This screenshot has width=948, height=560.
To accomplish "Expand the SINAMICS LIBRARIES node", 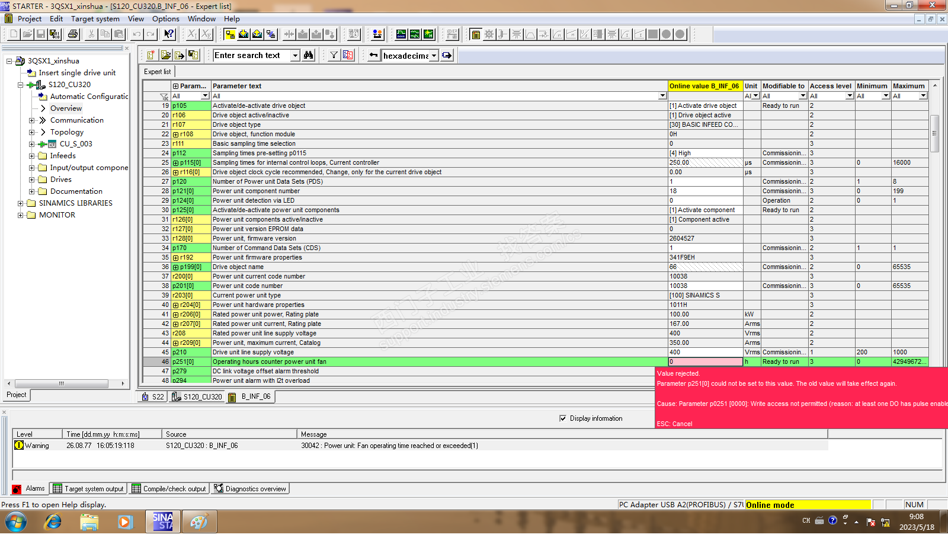I will (x=21, y=203).
